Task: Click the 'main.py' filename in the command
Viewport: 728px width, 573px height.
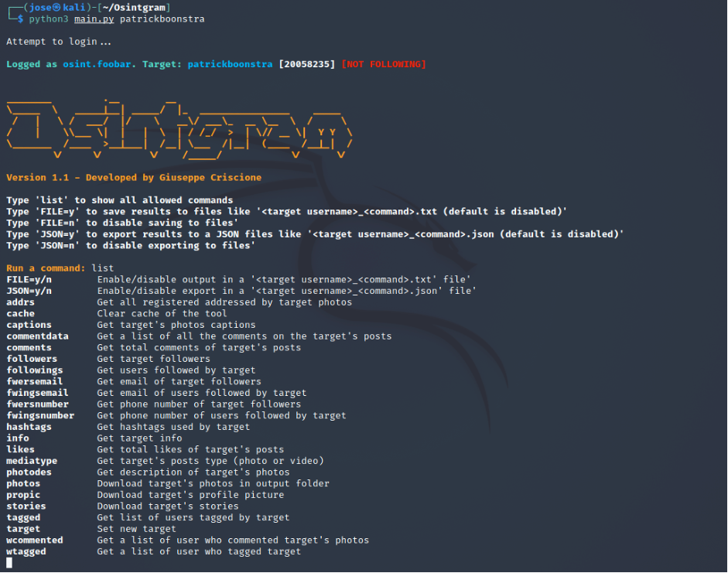Action: [94, 19]
